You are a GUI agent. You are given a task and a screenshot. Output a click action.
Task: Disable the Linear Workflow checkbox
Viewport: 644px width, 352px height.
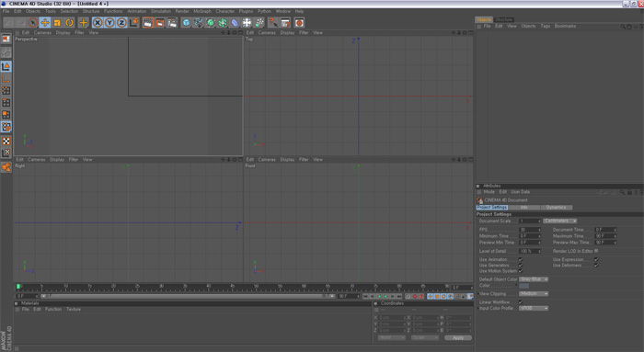521,302
